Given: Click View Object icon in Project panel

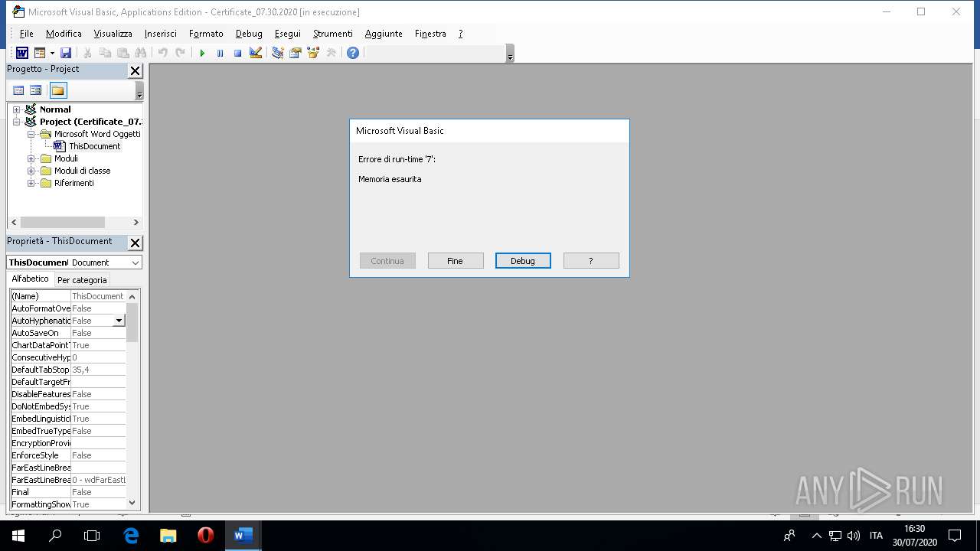Looking at the screenshot, I should (35, 90).
